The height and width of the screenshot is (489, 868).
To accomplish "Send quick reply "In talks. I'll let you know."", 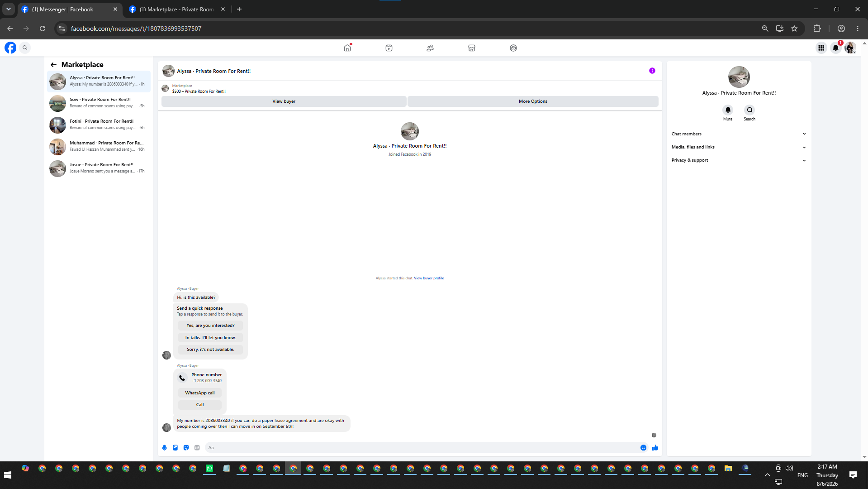I will point(210,338).
